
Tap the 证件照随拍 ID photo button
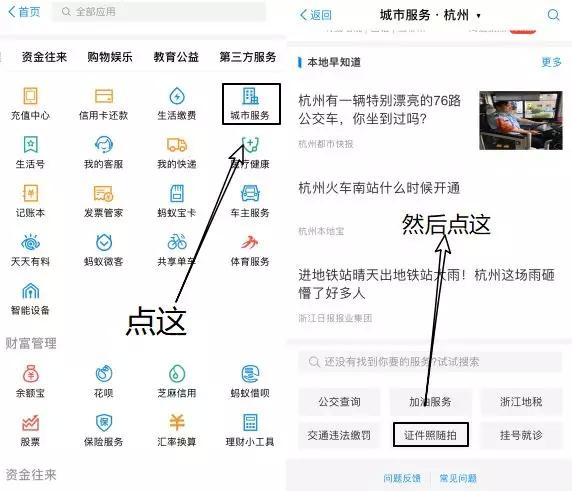click(430, 435)
